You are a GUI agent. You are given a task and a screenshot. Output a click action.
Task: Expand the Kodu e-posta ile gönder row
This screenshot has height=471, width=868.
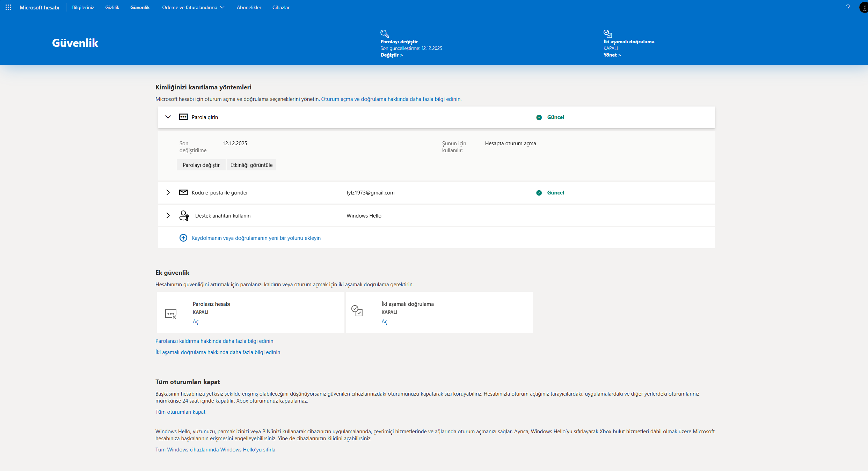pyautogui.click(x=168, y=192)
